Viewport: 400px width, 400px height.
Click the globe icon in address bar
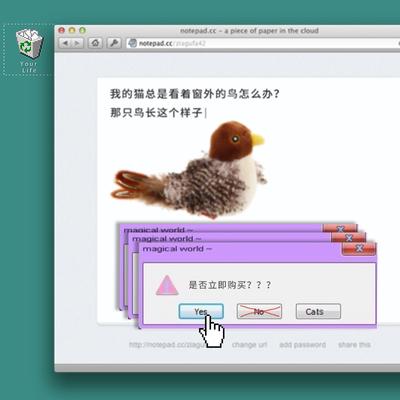(133, 43)
